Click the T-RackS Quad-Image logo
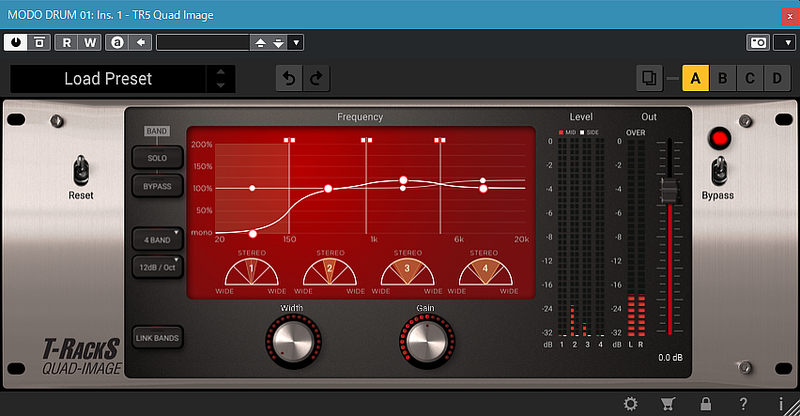 pyautogui.click(x=81, y=357)
